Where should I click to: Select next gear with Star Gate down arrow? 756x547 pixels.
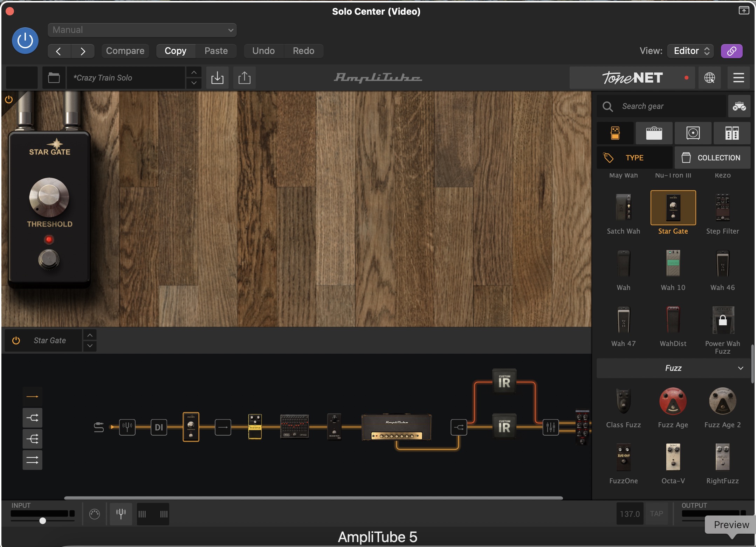coord(90,346)
